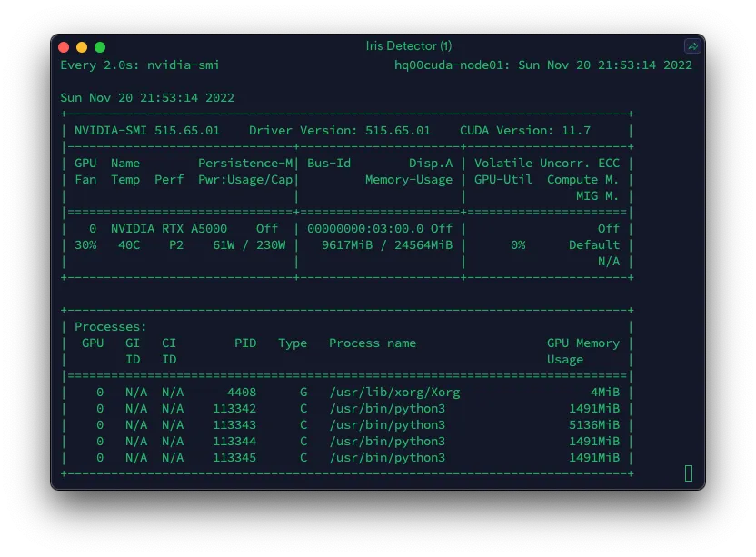Click the CUDA Version 11.7 text

coord(525,131)
